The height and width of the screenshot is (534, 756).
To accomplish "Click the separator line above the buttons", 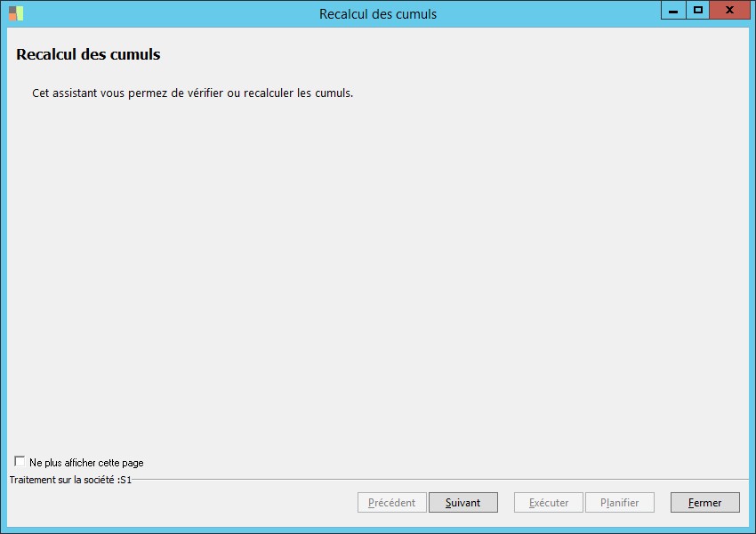I will point(439,480).
